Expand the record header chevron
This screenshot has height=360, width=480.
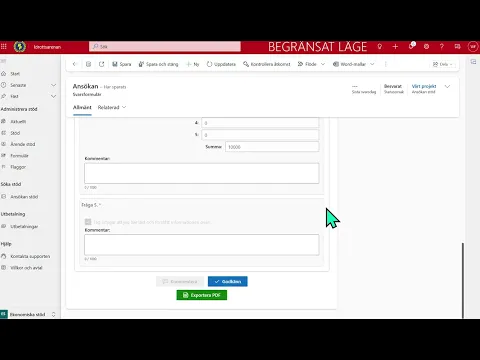[447, 86]
